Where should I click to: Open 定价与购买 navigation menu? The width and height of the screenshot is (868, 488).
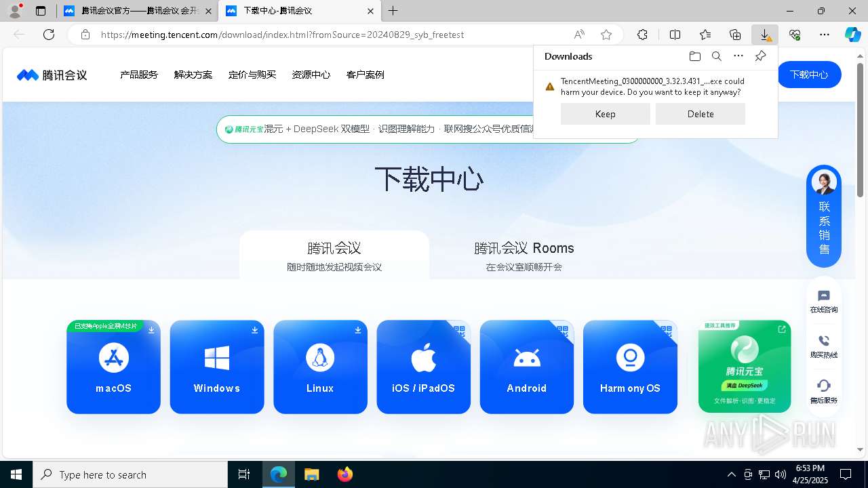click(x=252, y=75)
